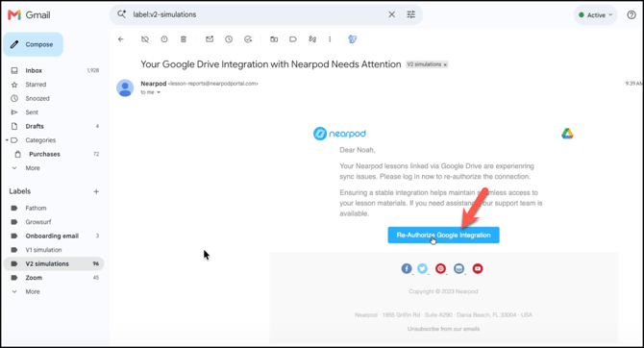Open the Twitter social icon
This screenshot has width=644, height=348.
coord(422,268)
